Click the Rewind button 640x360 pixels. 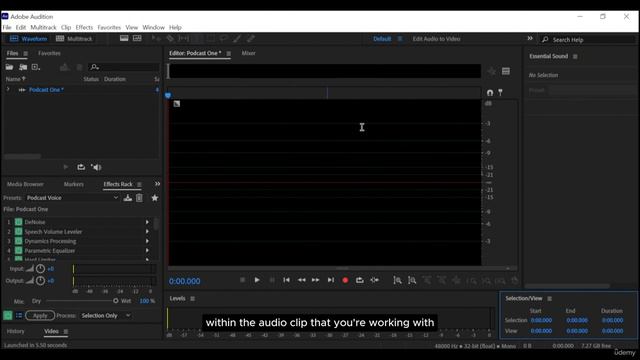click(301, 280)
